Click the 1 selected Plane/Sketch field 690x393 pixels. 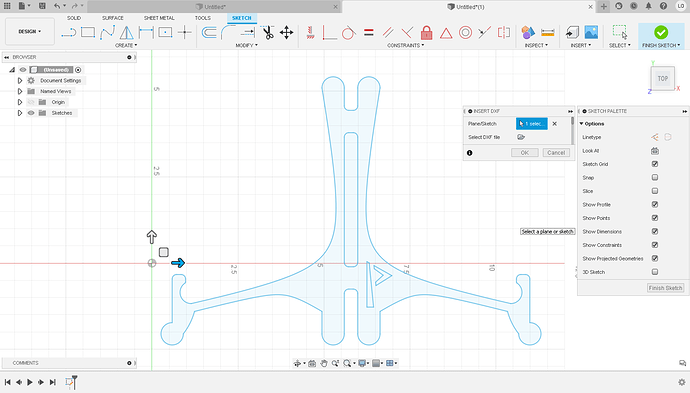coord(532,124)
